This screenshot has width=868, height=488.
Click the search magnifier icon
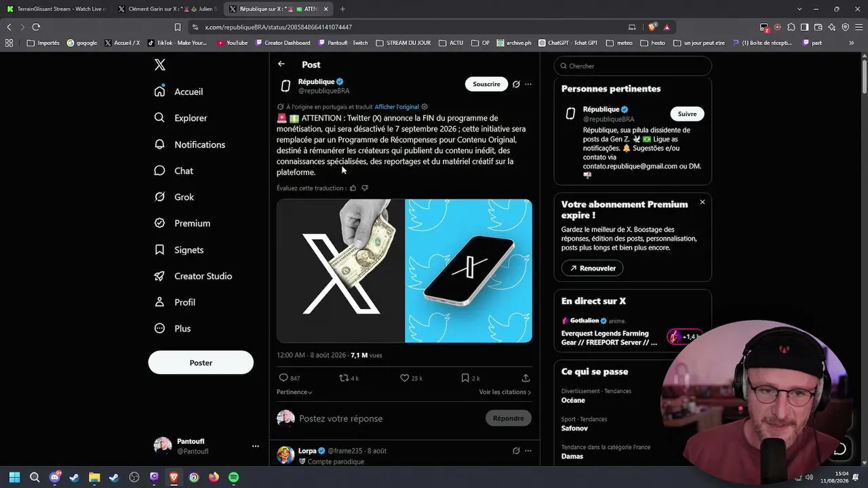[x=563, y=66]
